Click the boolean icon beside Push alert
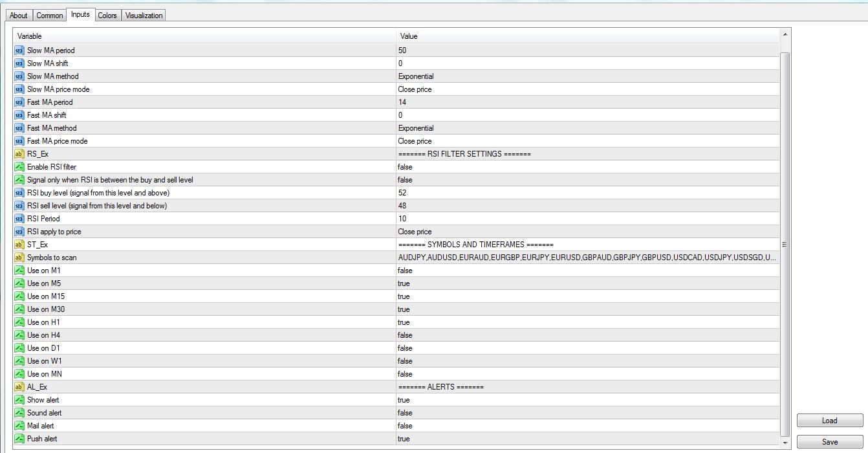The height and width of the screenshot is (453, 868). 19,439
